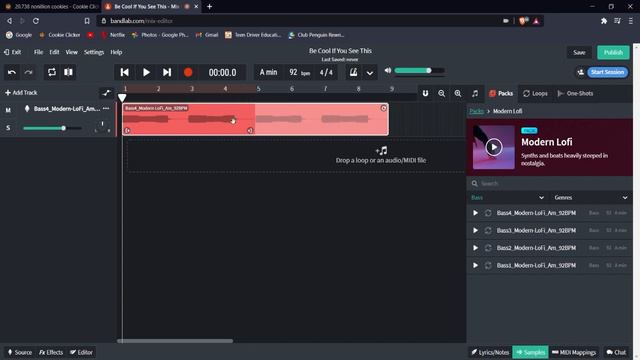This screenshot has height=360, width=640.
Task: Undo the last action
Action: coord(12,72)
